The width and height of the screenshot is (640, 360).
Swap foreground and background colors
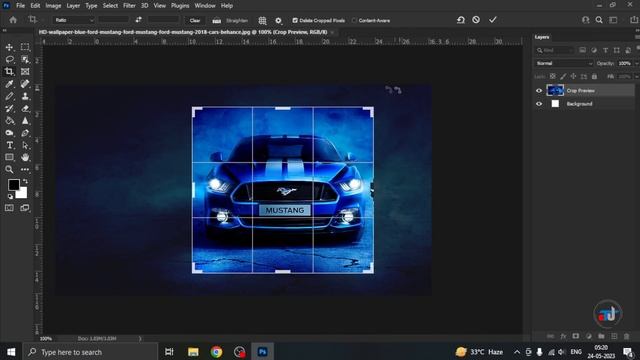[x=25, y=181]
